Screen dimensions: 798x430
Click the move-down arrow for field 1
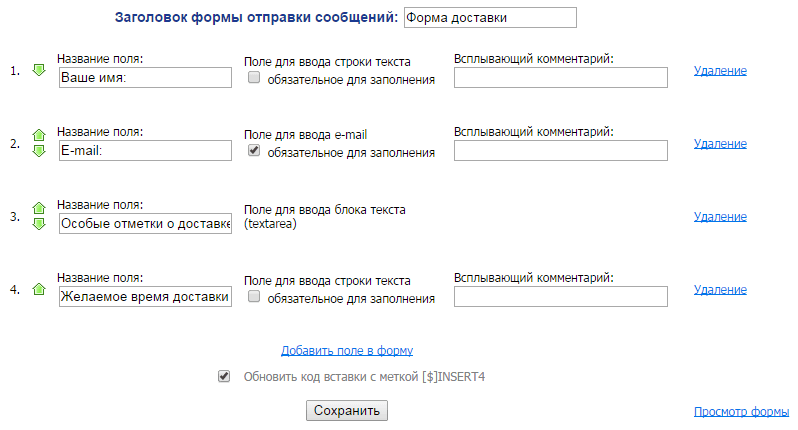pos(39,70)
